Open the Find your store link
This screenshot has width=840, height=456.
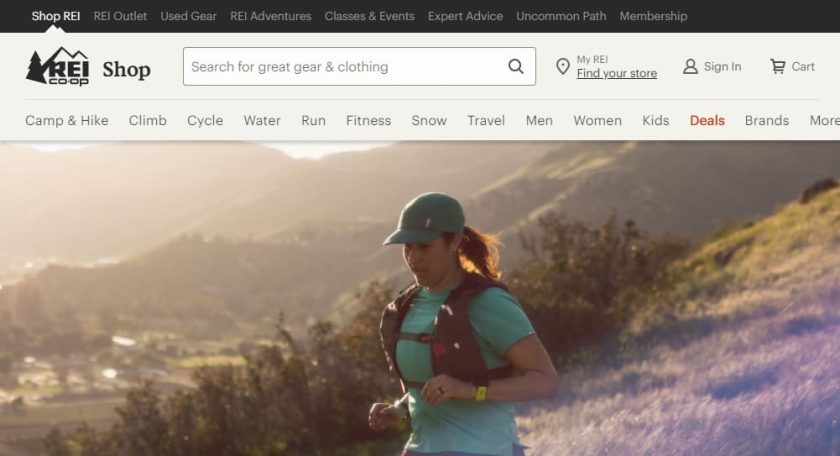click(x=617, y=73)
